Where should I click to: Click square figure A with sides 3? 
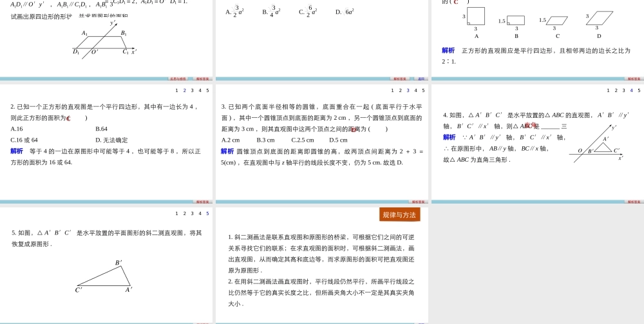tap(476, 17)
